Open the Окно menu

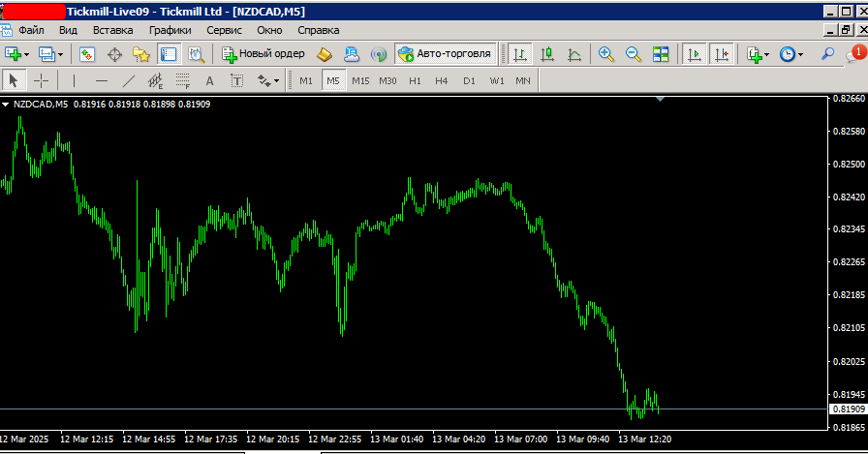pos(269,30)
